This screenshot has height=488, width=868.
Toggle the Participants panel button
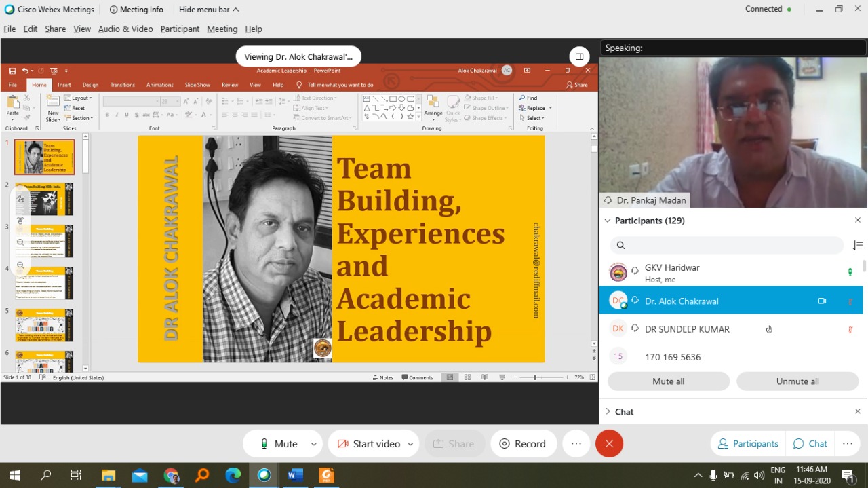(748, 444)
